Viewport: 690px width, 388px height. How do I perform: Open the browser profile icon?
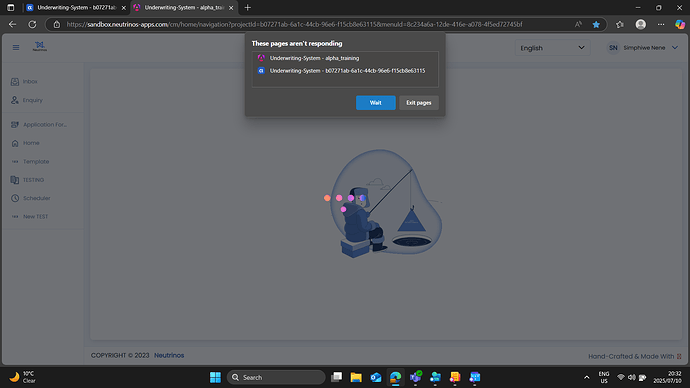coord(641,25)
